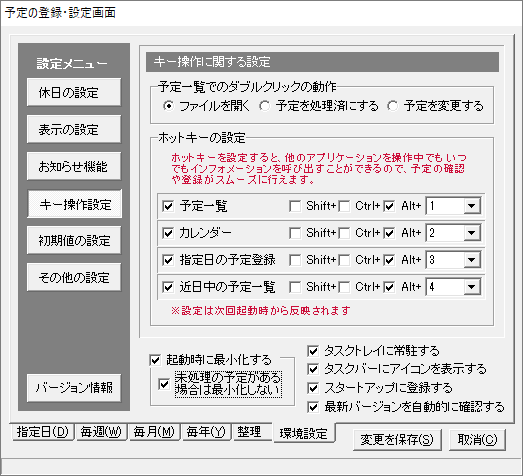Uncheck the 予定一覧 hotkey checkbox
Image resolution: width=523 pixels, height=476 pixels.
168,206
